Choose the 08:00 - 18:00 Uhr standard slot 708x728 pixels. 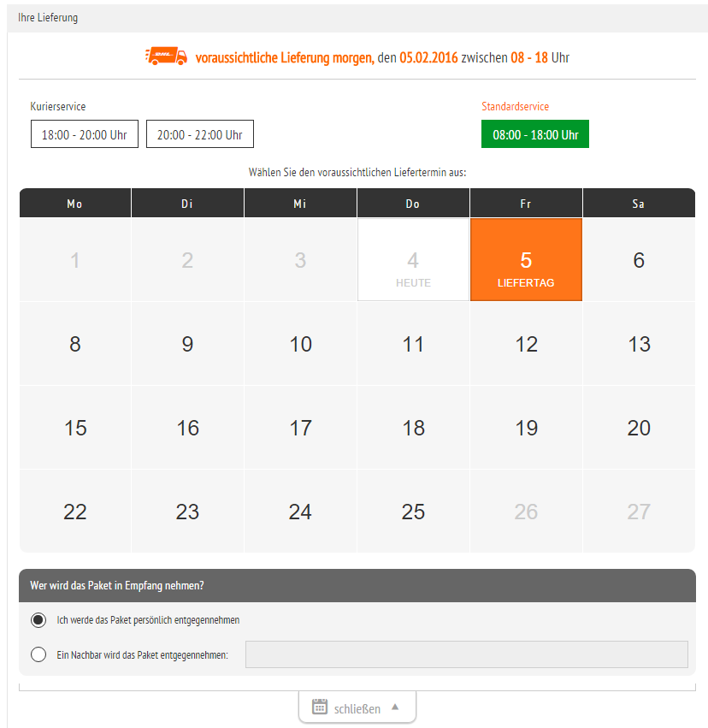coord(535,134)
